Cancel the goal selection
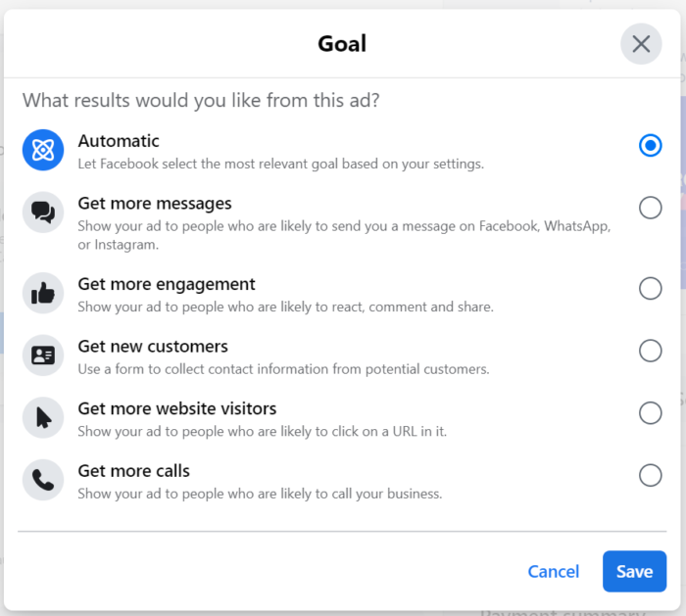686x616 pixels. coord(554,572)
